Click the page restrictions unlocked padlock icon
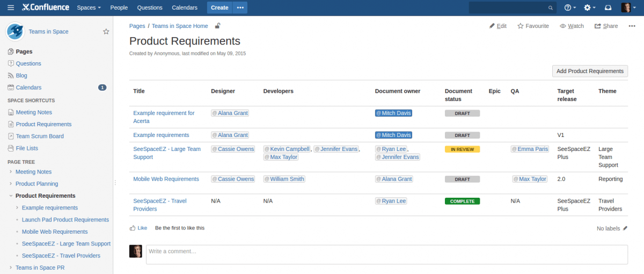 click(x=217, y=26)
